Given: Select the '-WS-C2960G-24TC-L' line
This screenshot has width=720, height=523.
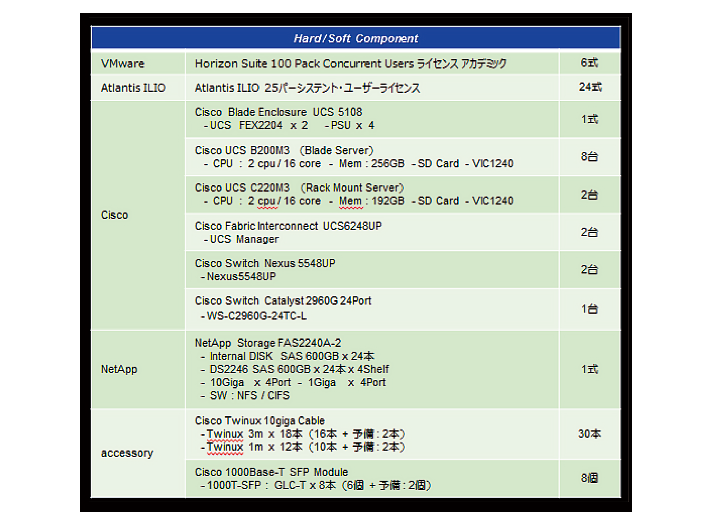Looking at the screenshot, I should 253,316.
